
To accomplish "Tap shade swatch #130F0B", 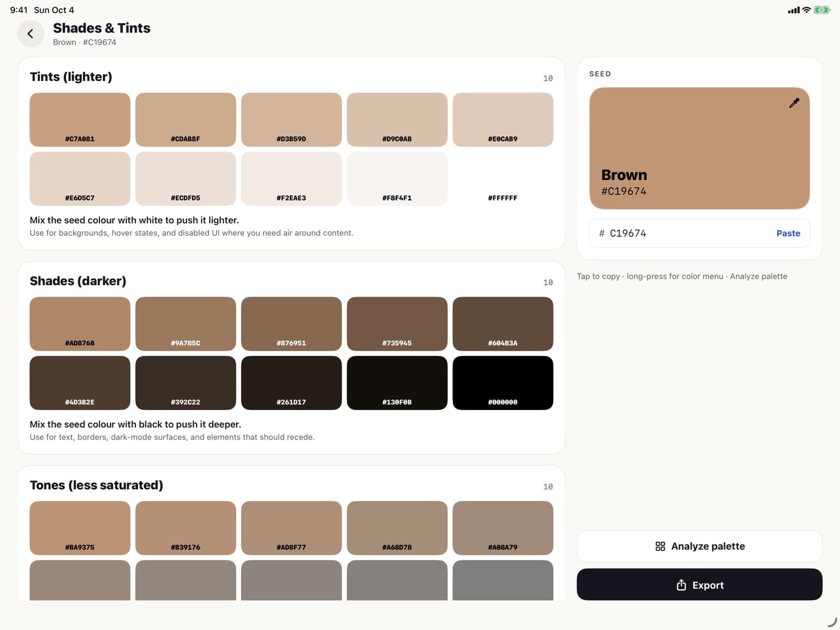I will (397, 383).
